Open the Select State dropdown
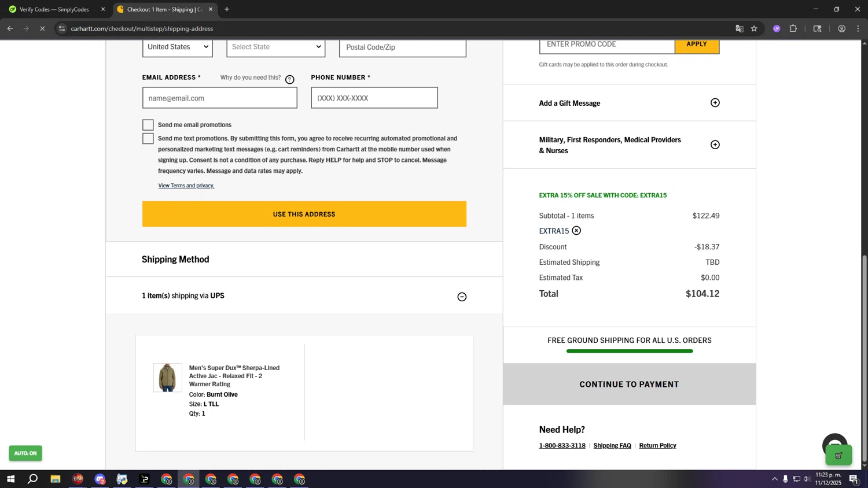Screen dimensions: 868x488 tap(275, 47)
